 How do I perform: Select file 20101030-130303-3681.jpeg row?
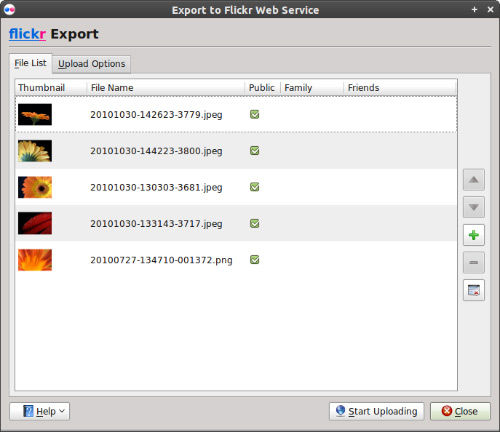tap(236, 187)
